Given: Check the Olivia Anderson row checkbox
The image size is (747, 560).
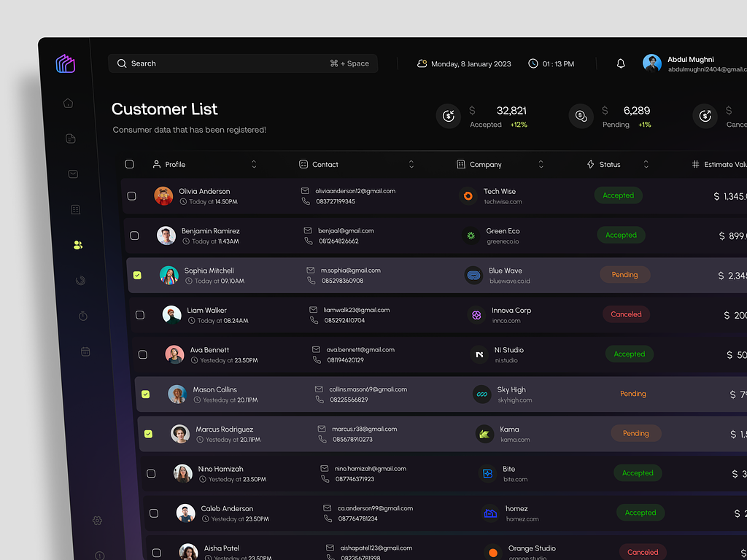Looking at the screenshot, I should tap(132, 196).
